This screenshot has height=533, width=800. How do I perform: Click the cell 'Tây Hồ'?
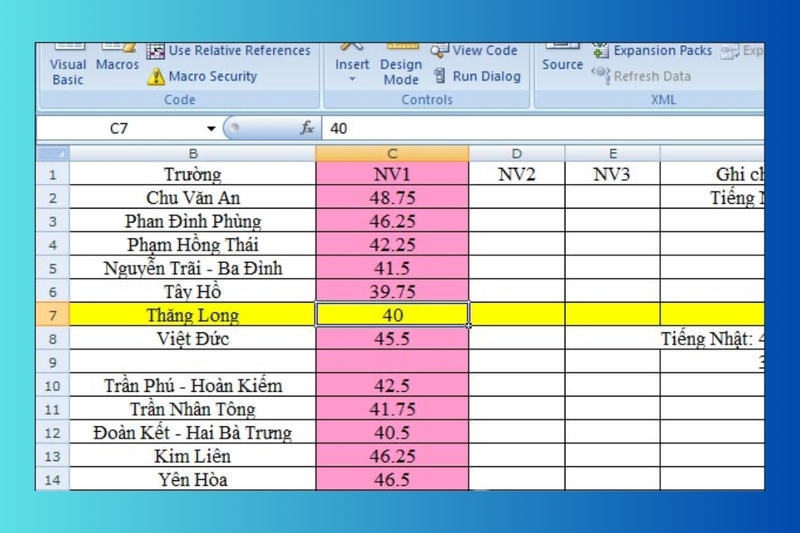point(192,292)
